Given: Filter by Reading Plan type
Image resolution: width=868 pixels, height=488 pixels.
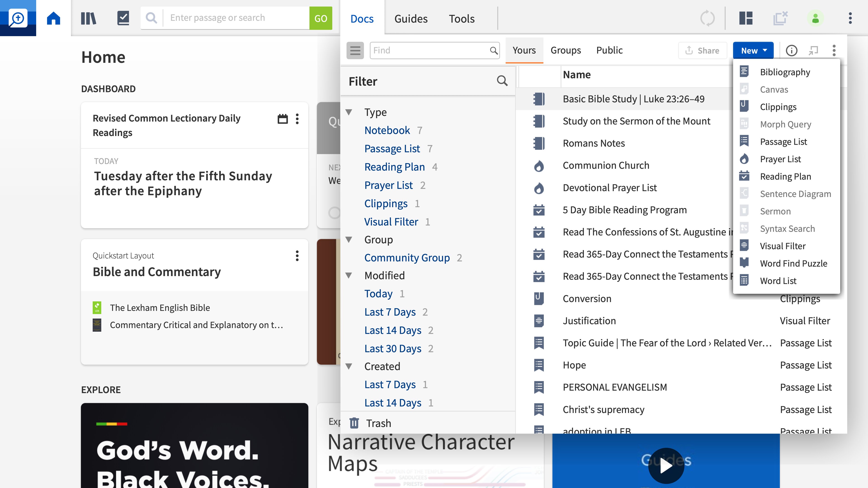Looking at the screenshot, I should [394, 167].
